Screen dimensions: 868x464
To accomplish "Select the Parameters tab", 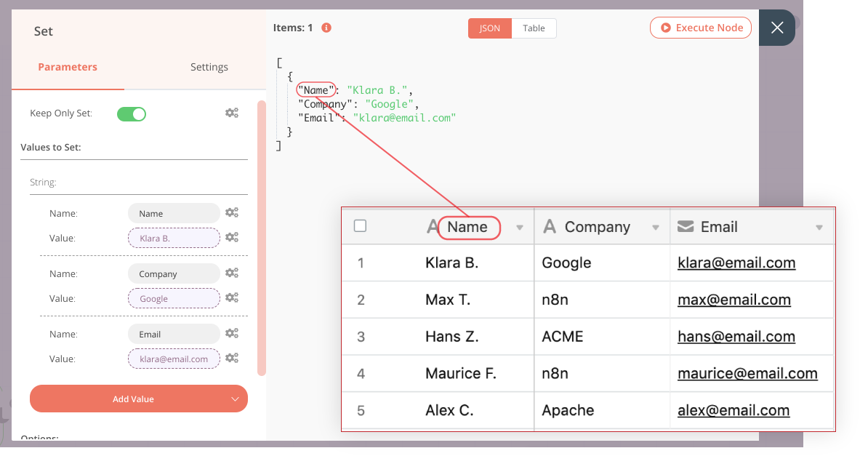I will pos(68,67).
